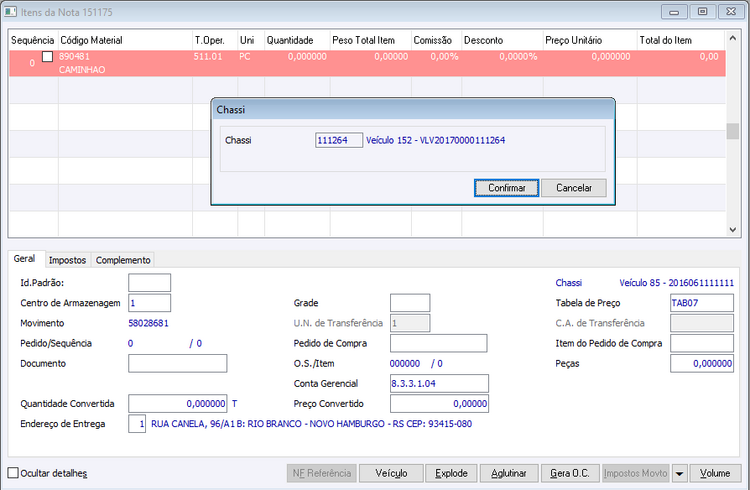This screenshot has height=490, width=750.
Task: Click the 511.01 operation type cell
Action: coord(208,56)
